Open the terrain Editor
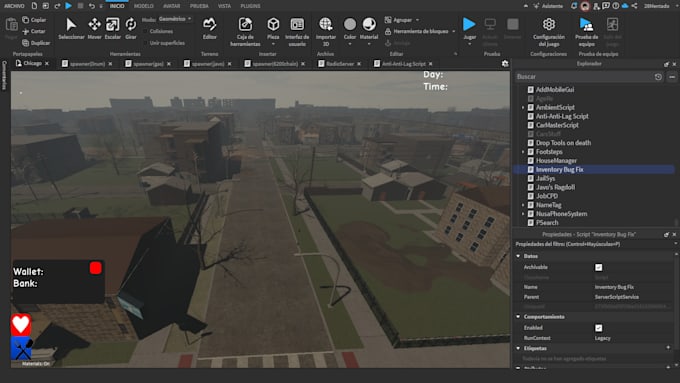This screenshot has height=383, width=680. pyautogui.click(x=209, y=29)
